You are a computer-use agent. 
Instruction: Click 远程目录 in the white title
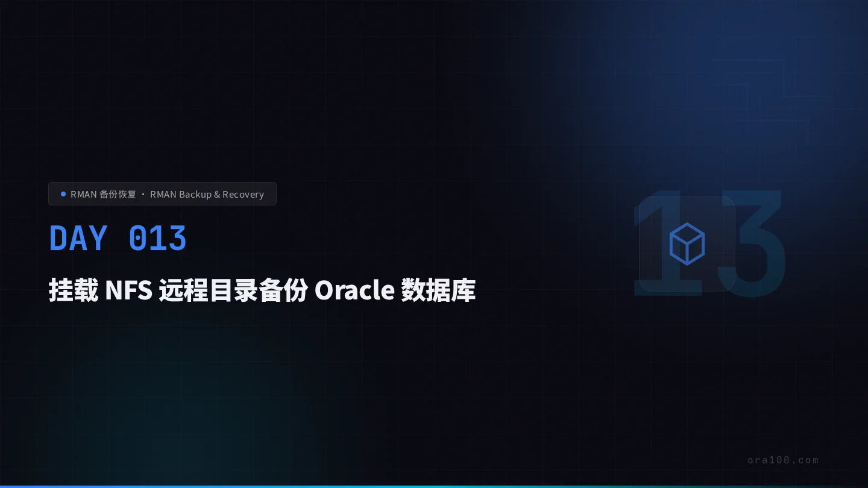pyautogui.click(x=208, y=290)
